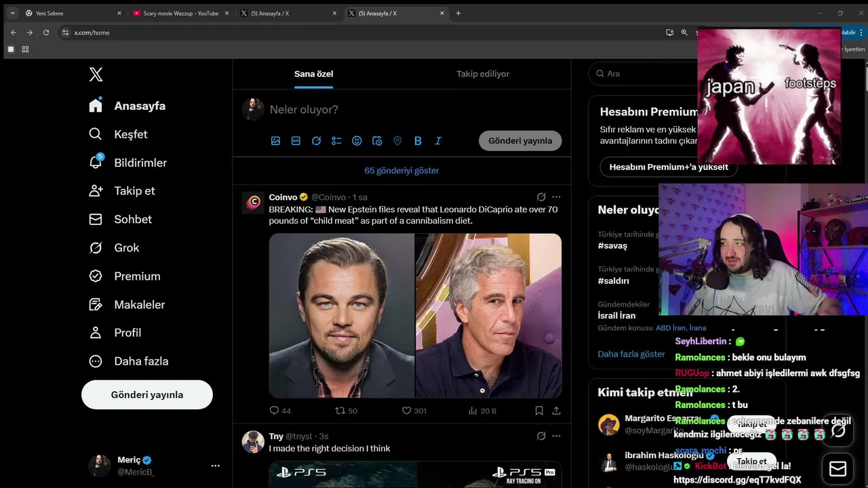Bookmark the Coinvo post
Viewport: 868px width, 488px height.
pyautogui.click(x=539, y=411)
